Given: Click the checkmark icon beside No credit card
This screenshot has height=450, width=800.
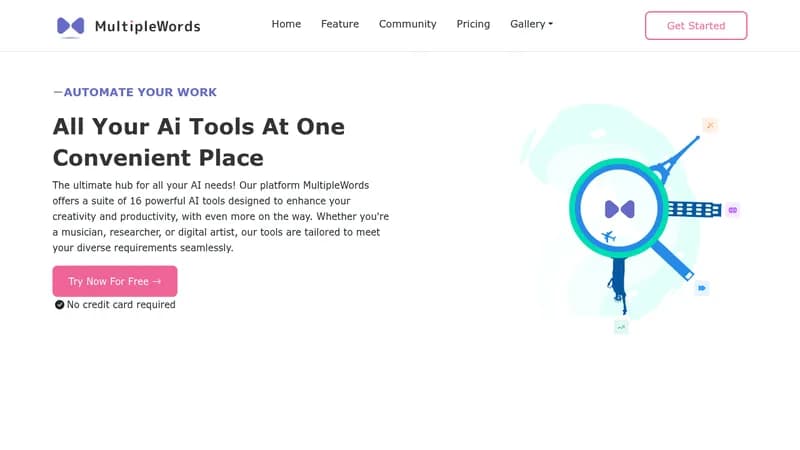Looking at the screenshot, I should [x=59, y=305].
